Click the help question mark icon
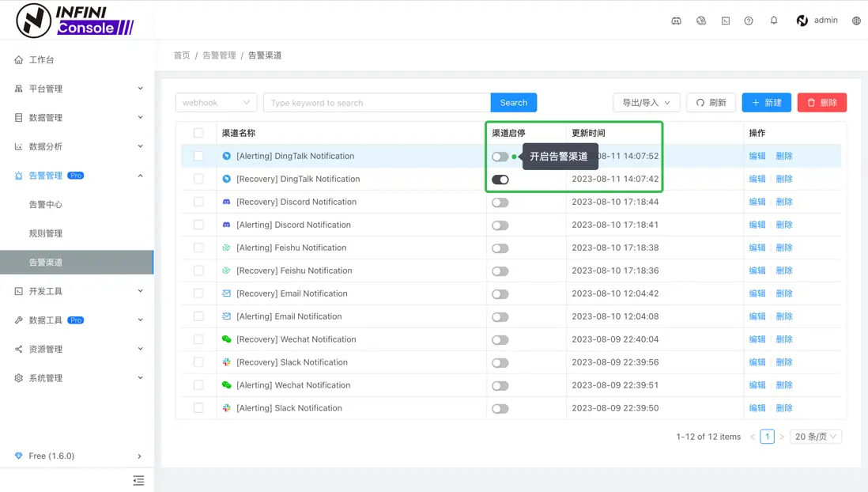Screen dimensions: 868x492 [x=749, y=21]
